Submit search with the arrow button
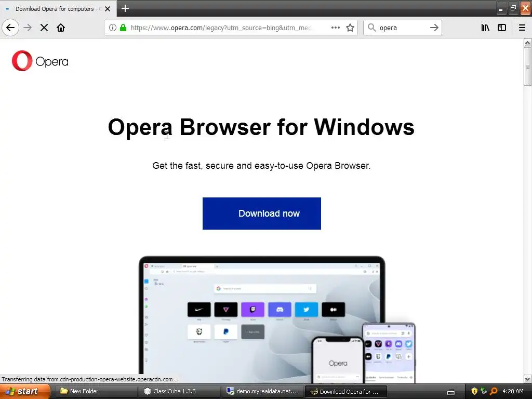The height and width of the screenshot is (399, 532). (x=434, y=28)
